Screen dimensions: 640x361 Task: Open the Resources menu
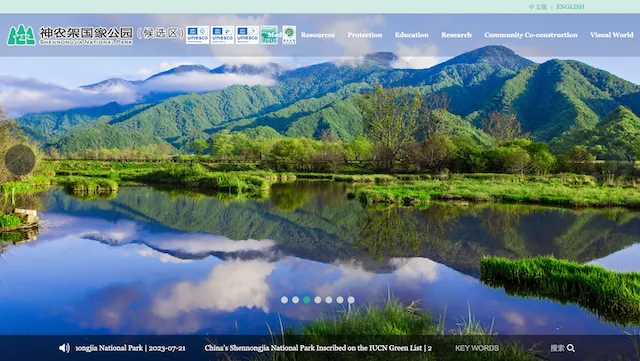[x=318, y=35]
